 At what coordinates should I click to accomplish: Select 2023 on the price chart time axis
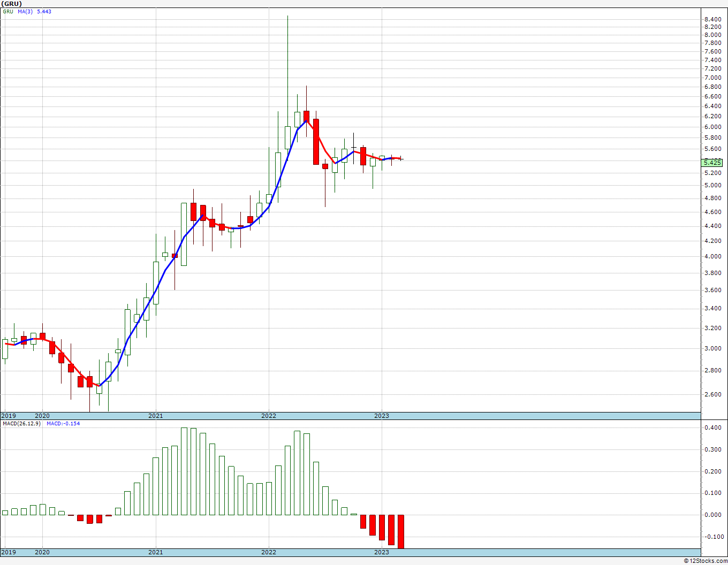click(381, 416)
